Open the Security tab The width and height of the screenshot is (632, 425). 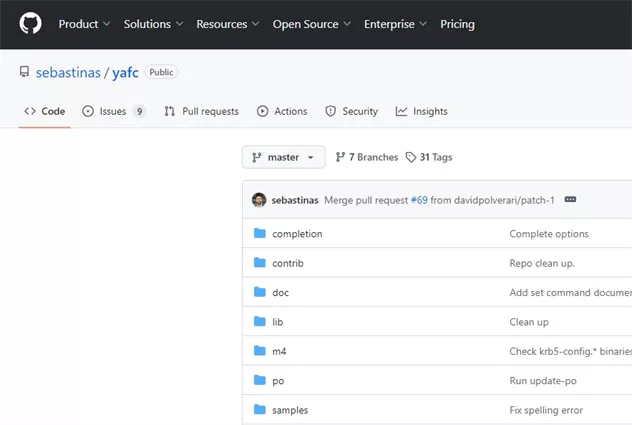click(x=351, y=111)
